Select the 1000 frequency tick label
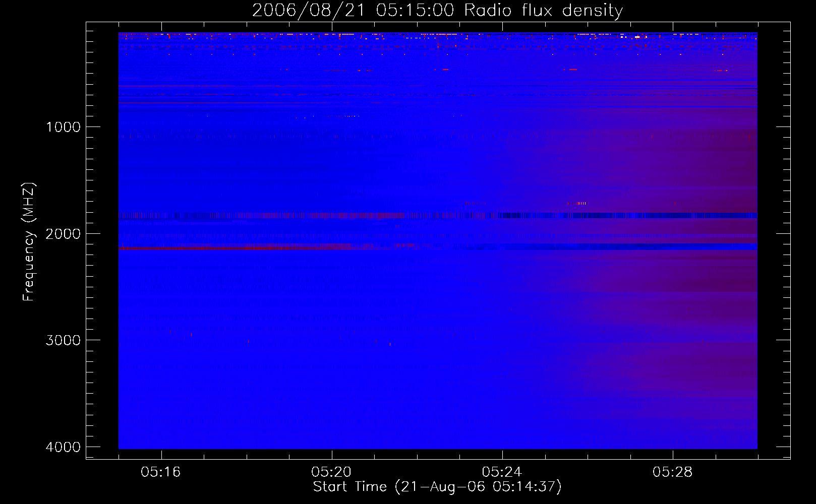The height and width of the screenshot is (504, 816). point(63,127)
